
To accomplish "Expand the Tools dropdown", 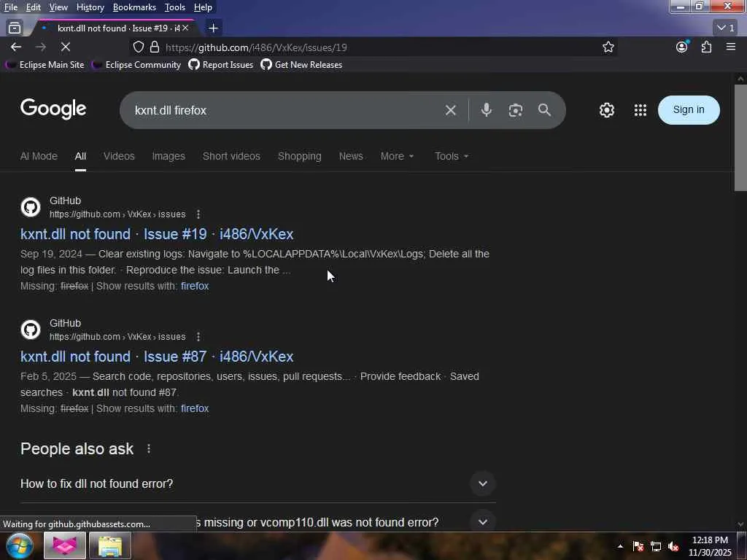I will tap(452, 156).
